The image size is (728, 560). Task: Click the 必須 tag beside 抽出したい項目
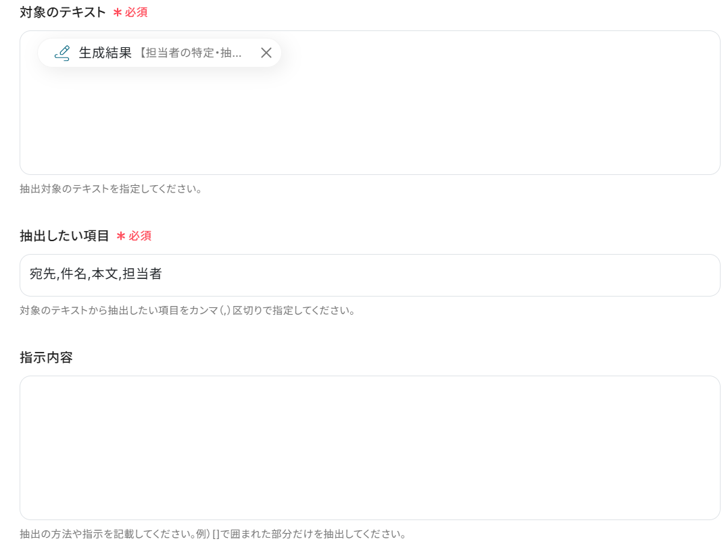point(140,236)
